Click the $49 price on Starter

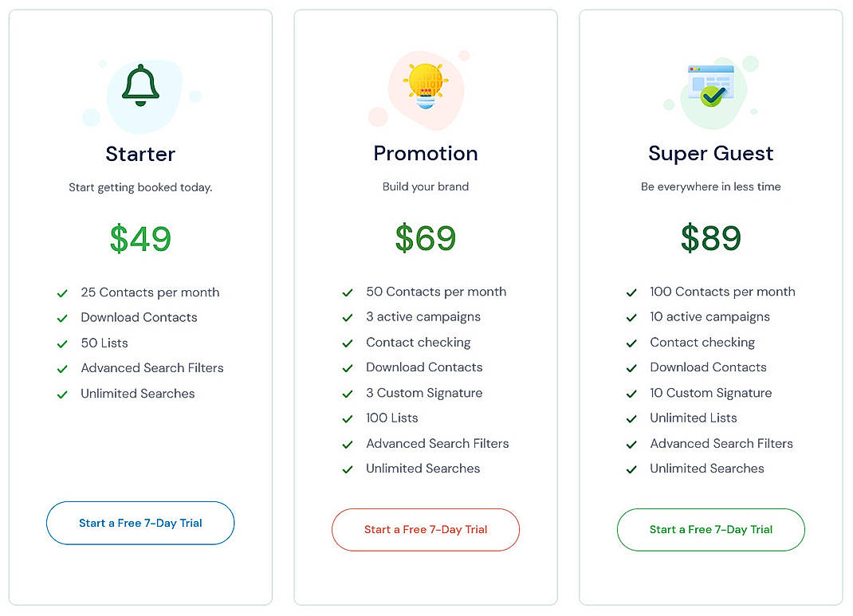click(140, 238)
